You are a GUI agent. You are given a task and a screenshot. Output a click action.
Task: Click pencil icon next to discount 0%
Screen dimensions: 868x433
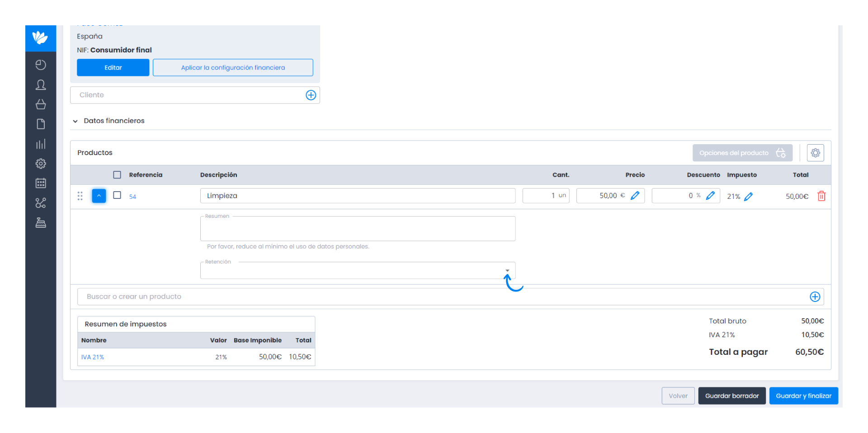[x=711, y=196]
